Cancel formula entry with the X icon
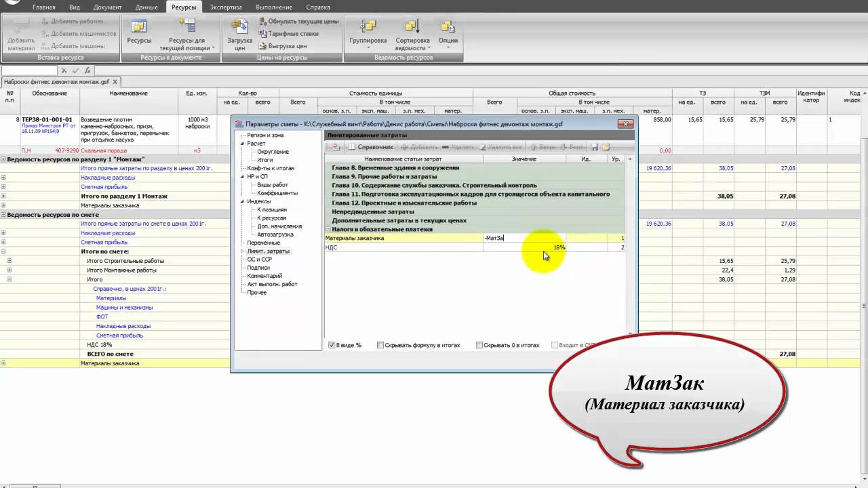 click(64, 70)
